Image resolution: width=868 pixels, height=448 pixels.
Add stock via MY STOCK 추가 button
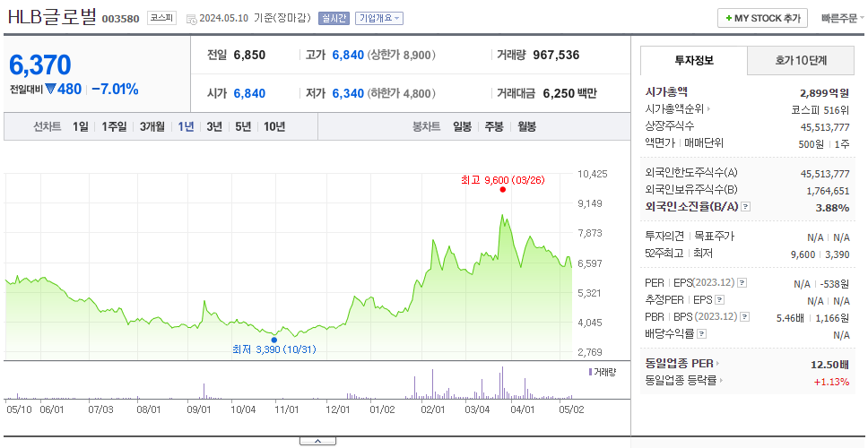pos(763,18)
